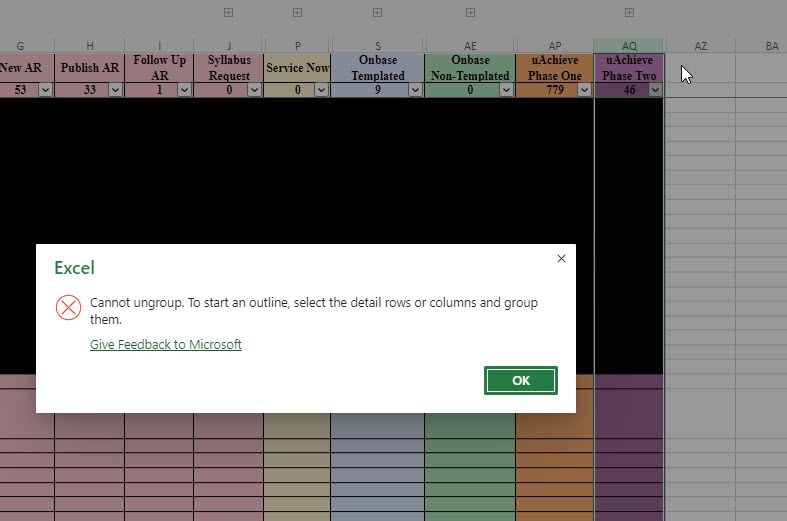Click the count cell showing 779

click(x=555, y=90)
